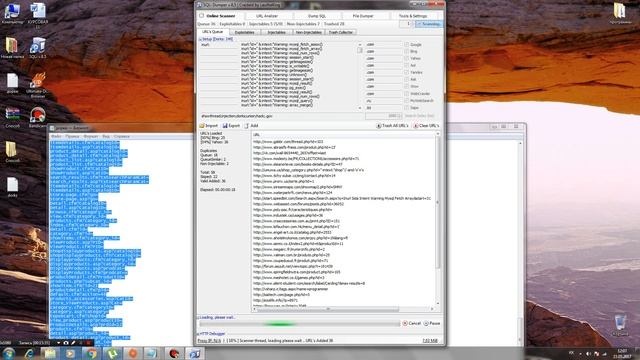The image size is (640, 360).
Task: Select the Trash Collector sub-tab
Action: pyautogui.click(x=341, y=32)
